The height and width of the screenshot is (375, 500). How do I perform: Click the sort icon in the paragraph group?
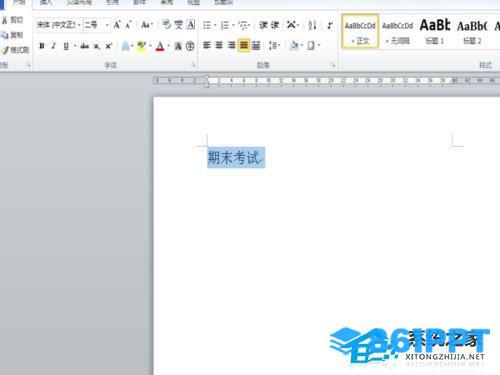[x=312, y=25]
